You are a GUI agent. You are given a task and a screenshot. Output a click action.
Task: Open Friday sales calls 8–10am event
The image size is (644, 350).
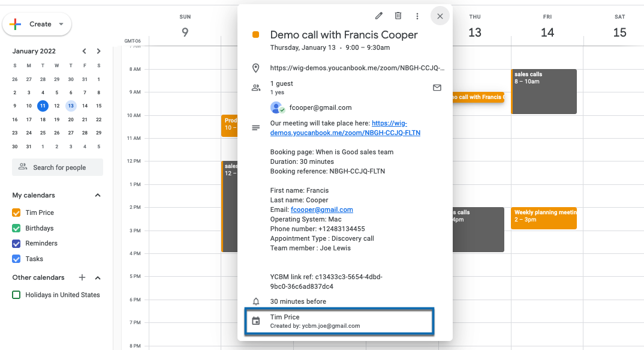pyautogui.click(x=544, y=92)
